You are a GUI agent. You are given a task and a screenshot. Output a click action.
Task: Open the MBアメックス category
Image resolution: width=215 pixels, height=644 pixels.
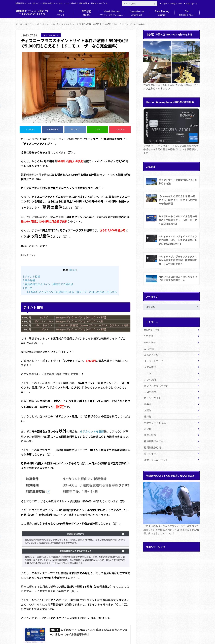pos(171,330)
